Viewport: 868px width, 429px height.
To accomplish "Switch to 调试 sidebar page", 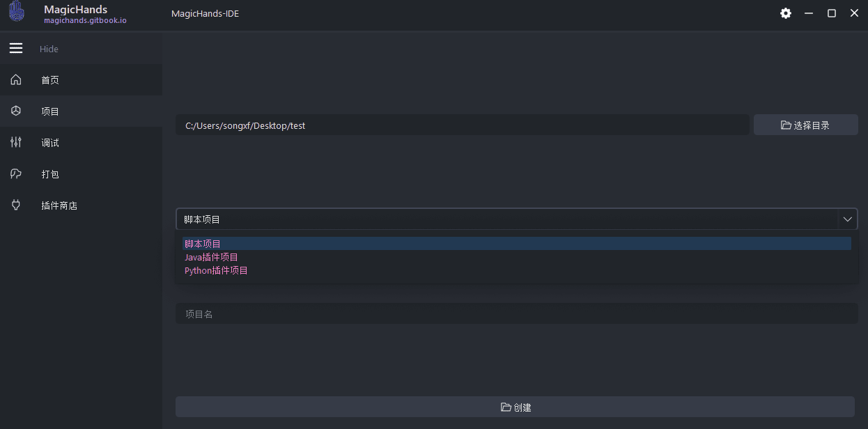I will tap(50, 143).
